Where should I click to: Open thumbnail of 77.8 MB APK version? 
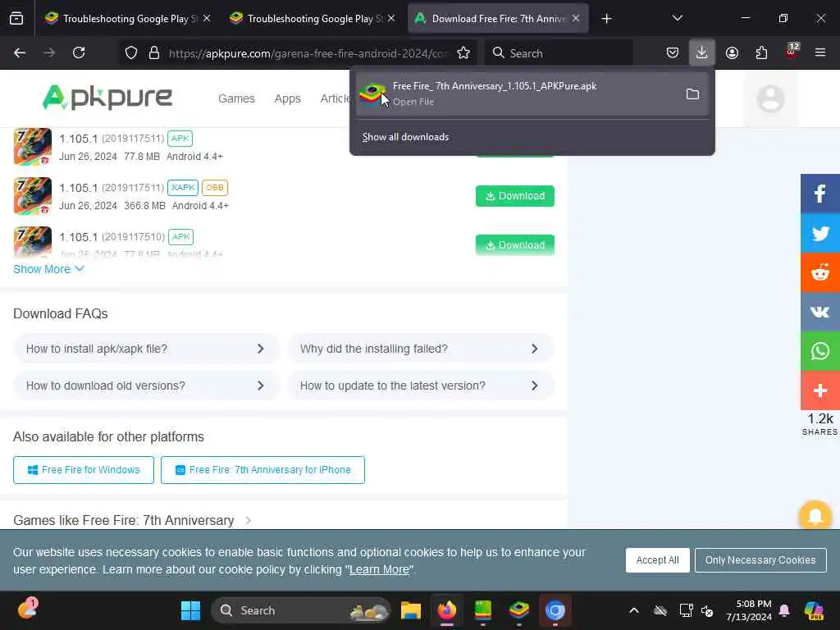[x=33, y=146]
